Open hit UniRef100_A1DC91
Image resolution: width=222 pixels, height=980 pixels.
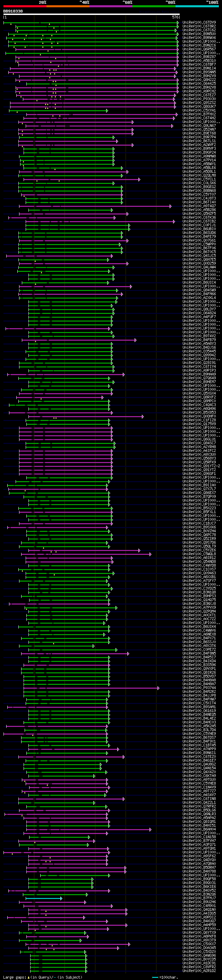(199, 963)
